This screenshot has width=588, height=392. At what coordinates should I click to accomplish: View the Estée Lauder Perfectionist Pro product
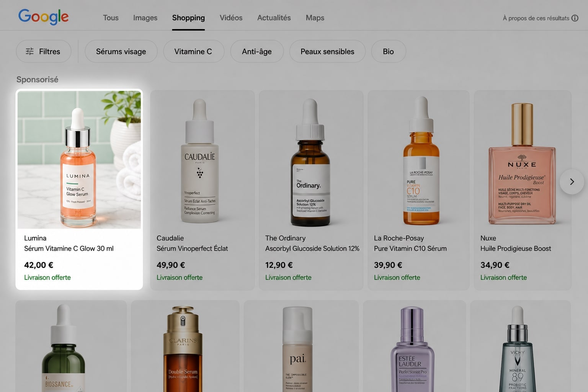tap(412, 349)
